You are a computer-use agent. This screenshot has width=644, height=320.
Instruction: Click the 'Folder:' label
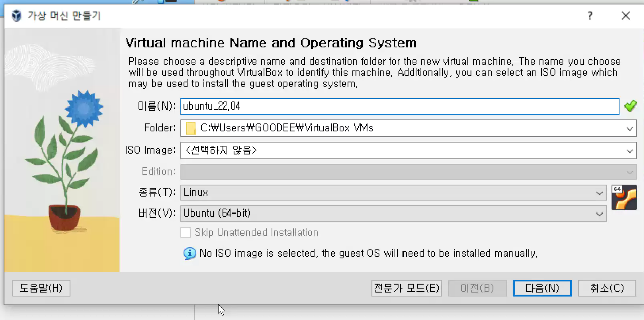click(x=159, y=128)
